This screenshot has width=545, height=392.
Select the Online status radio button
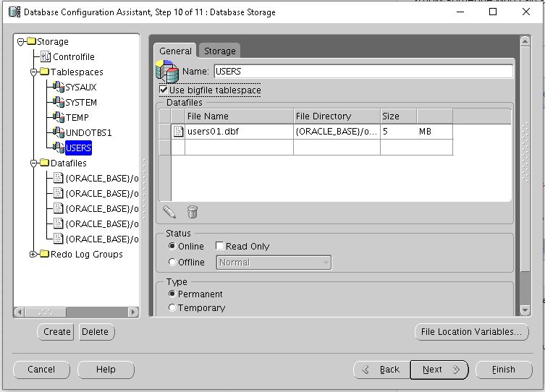(172, 246)
